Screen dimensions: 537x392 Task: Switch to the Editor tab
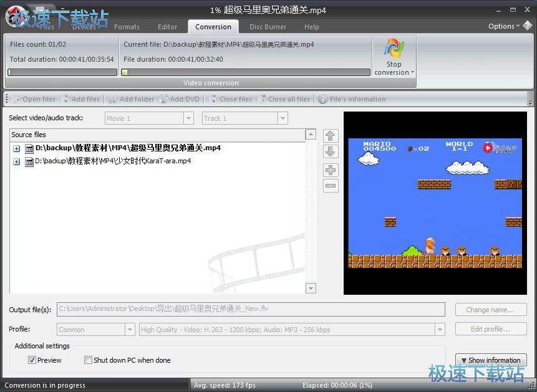167,27
